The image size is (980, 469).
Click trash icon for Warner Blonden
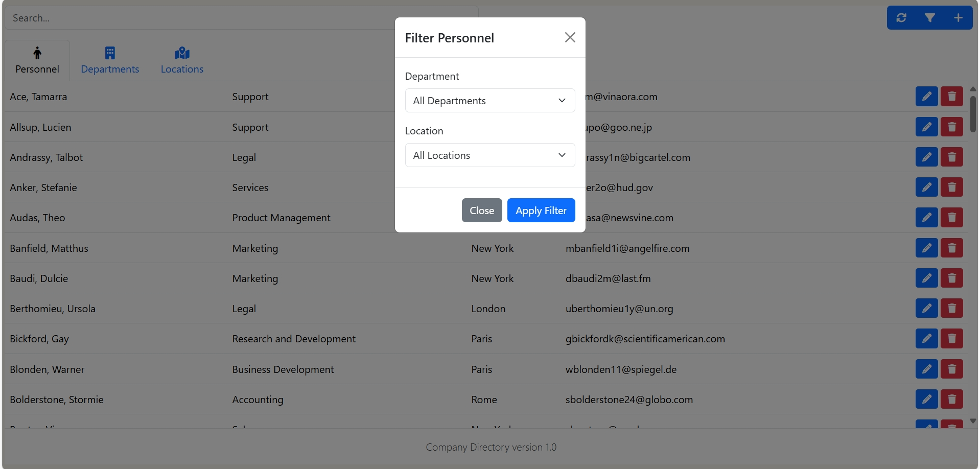tap(951, 369)
